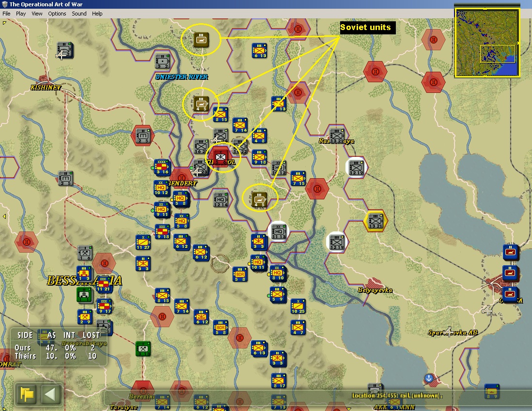Select the XXXX army unit rated 3-16

tap(161, 167)
